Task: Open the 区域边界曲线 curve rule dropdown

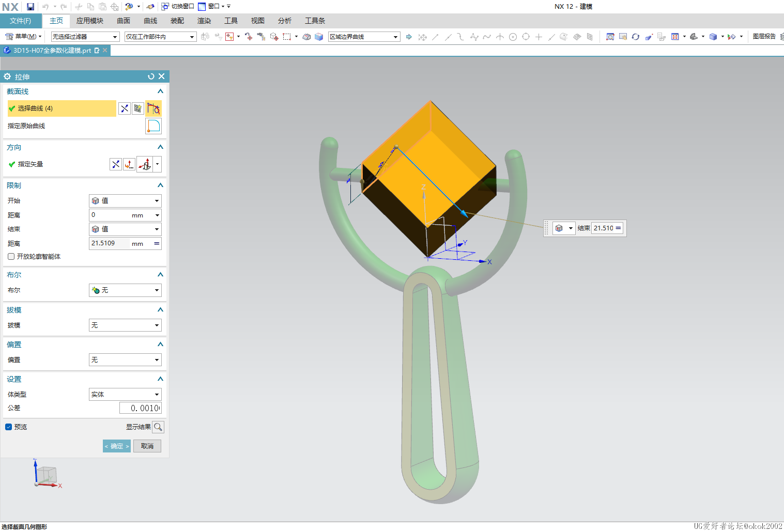Action: (x=364, y=37)
